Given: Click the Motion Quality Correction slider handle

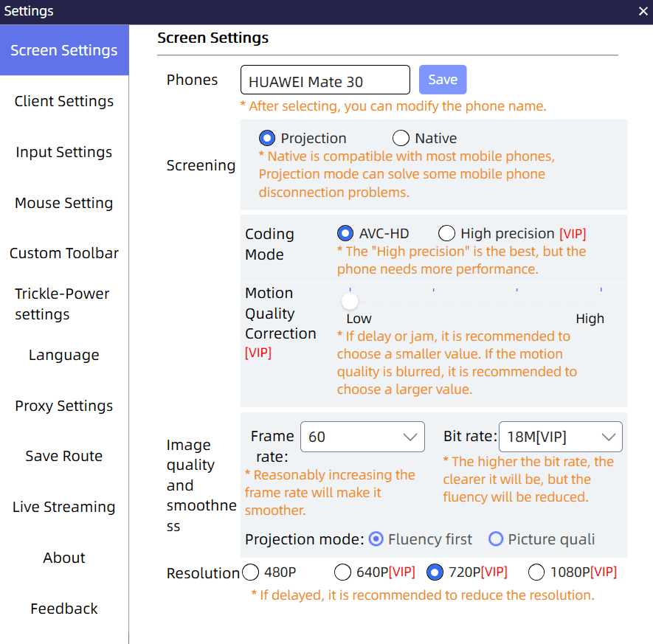Looking at the screenshot, I should [350, 301].
